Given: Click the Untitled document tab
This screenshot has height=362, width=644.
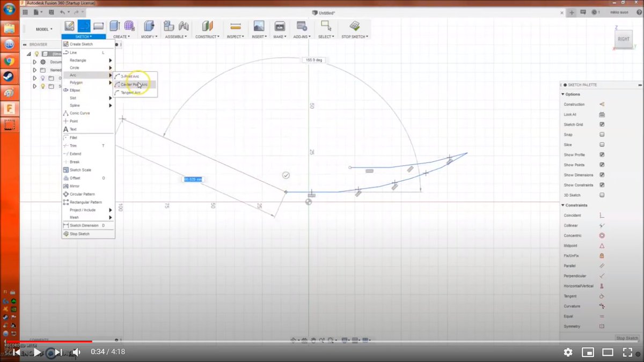Looking at the screenshot, I should tap(324, 12).
